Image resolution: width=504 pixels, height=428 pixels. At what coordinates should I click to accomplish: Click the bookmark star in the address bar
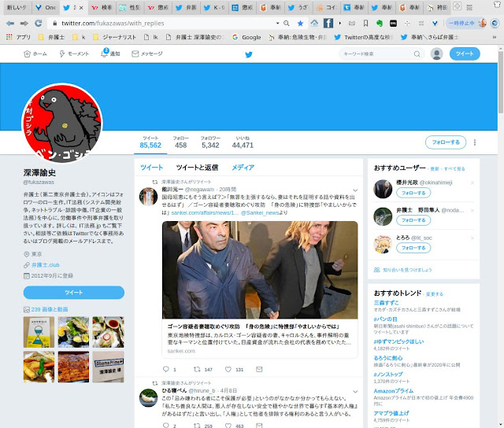pyautogui.click(x=300, y=23)
